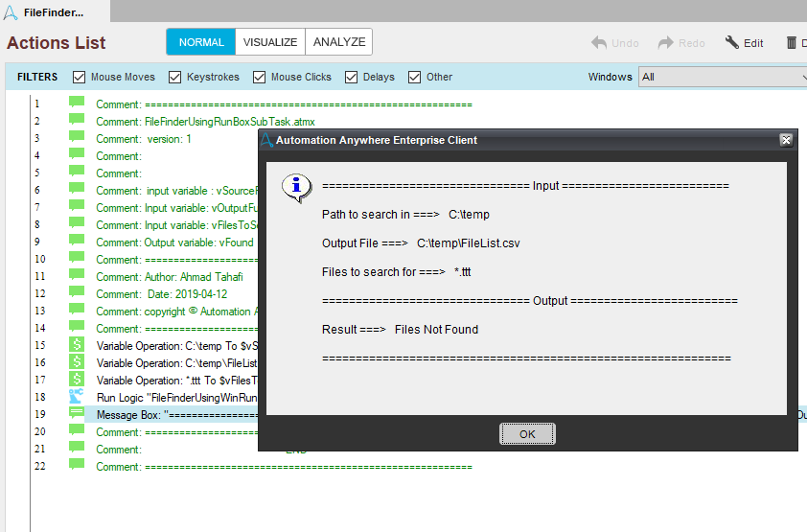Click 'Files to search for ===> *.ttt' text
This screenshot has width=807, height=532.
point(396,271)
